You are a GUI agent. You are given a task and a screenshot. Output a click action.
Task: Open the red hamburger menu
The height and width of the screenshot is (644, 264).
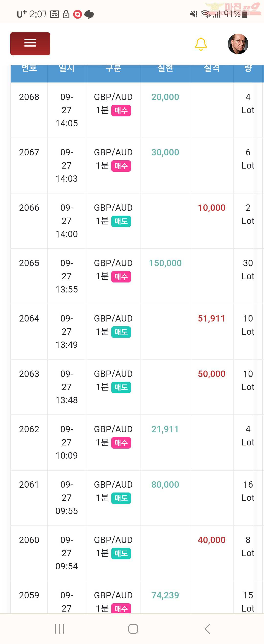click(x=30, y=44)
